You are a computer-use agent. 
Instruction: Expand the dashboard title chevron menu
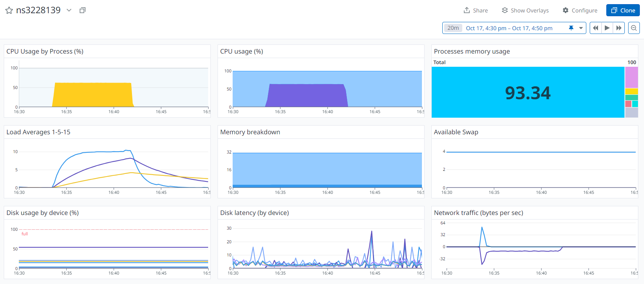(x=69, y=10)
